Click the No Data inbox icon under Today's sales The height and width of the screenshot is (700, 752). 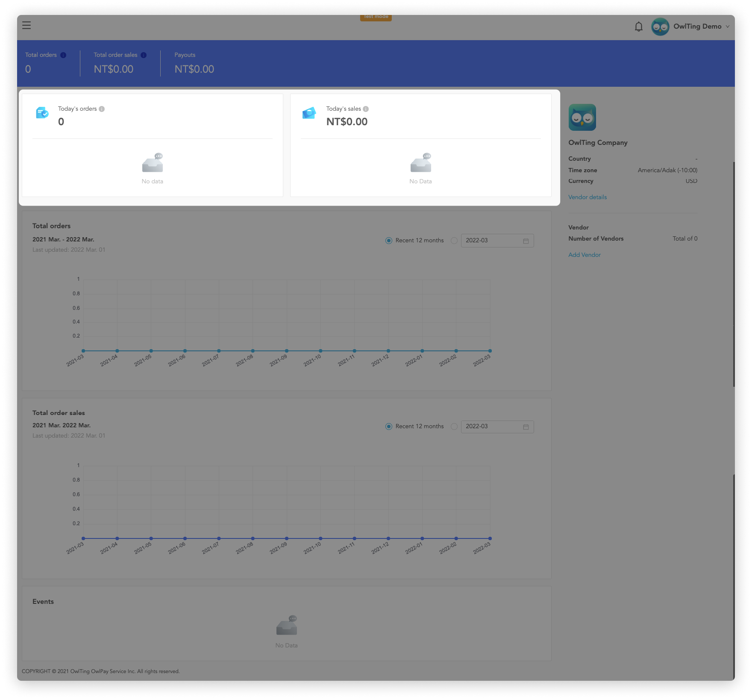(x=421, y=162)
